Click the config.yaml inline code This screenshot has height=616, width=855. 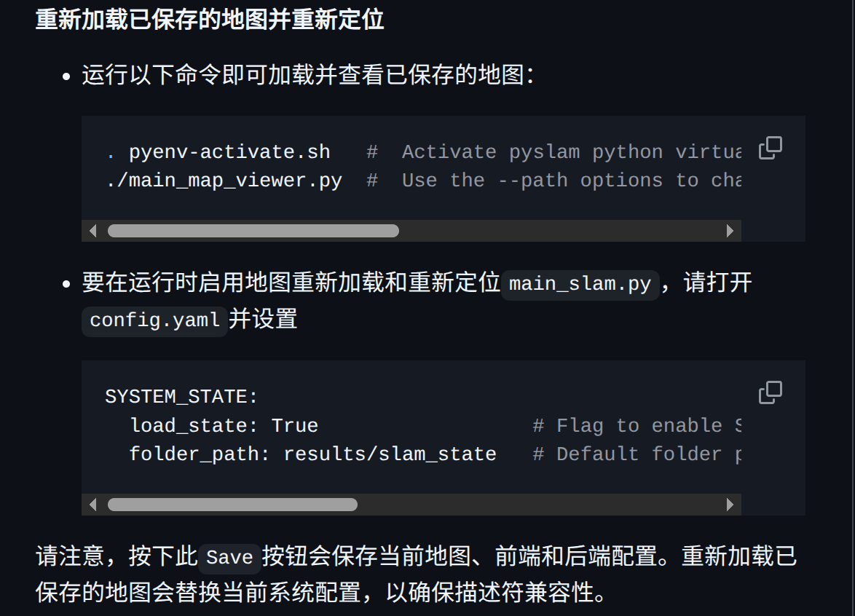pos(155,321)
